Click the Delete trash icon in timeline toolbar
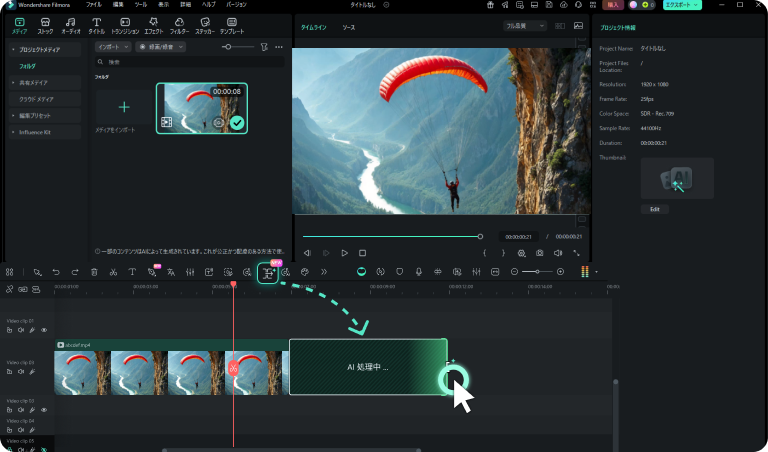Screen dimensions: 768x452 94,272
